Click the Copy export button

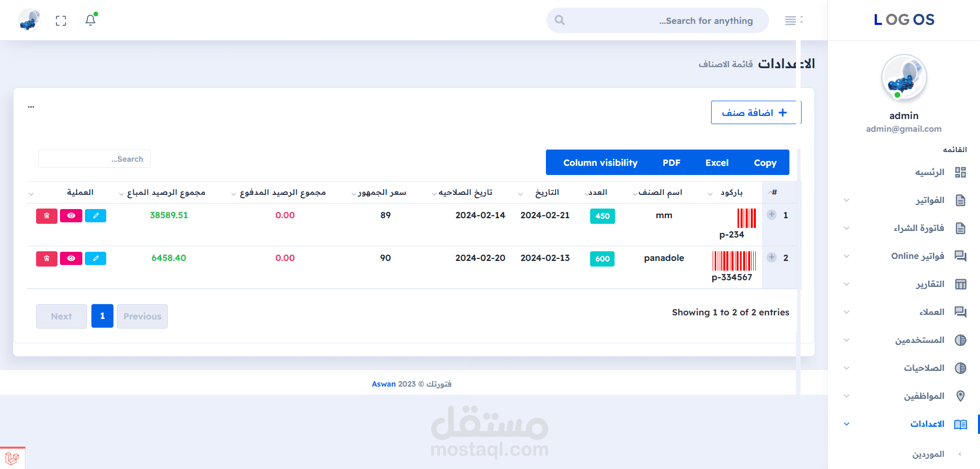[x=765, y=162]
